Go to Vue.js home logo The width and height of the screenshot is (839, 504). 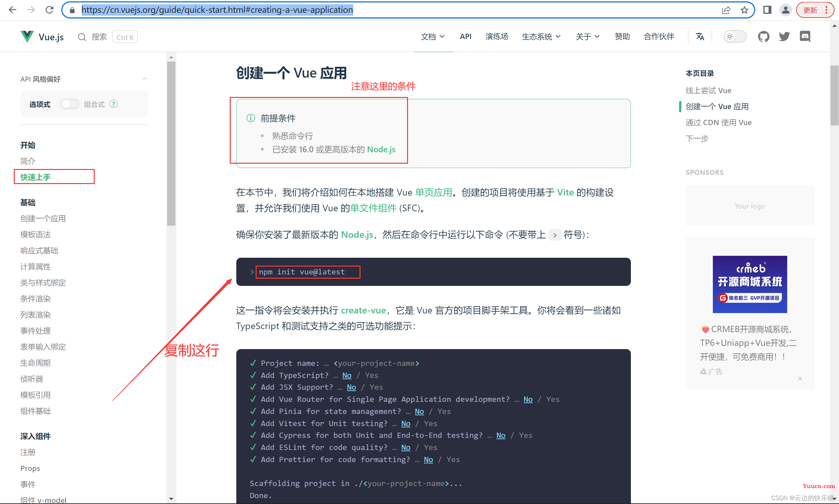click(x=42, y=37)
